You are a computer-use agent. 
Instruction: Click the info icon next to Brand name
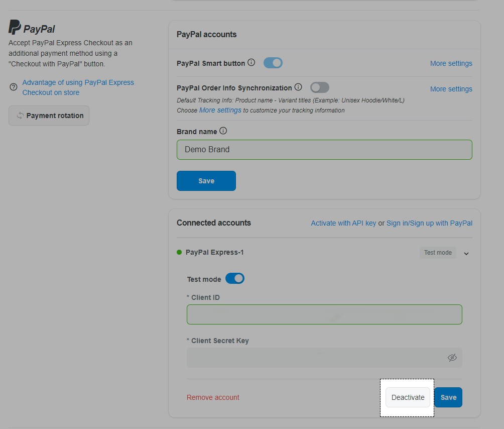[223, 131]
